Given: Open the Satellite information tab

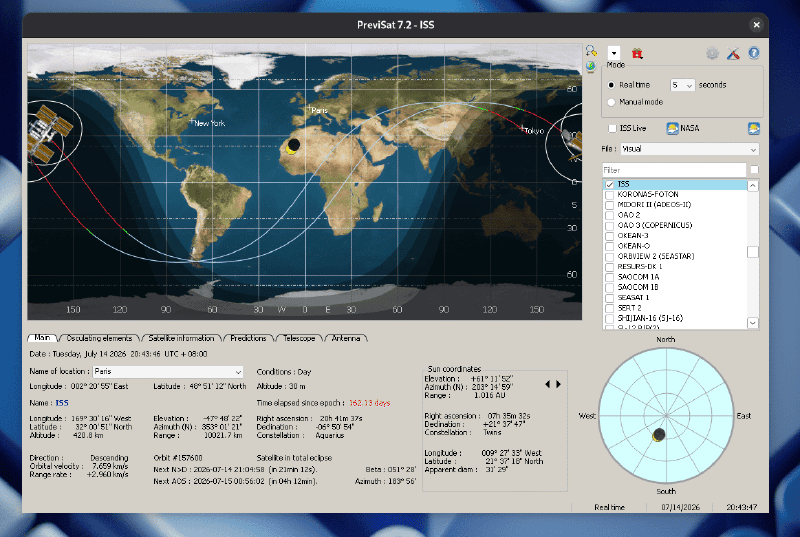Looking at the screenshot, I should click(181, 338).
